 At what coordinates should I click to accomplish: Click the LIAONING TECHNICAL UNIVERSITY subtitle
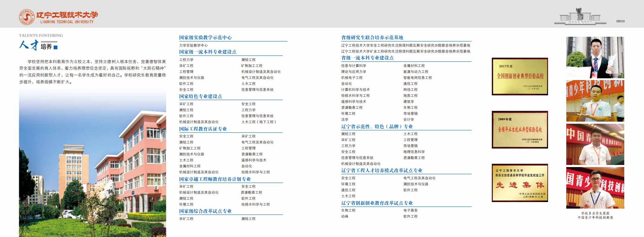(x=67, y=22)
